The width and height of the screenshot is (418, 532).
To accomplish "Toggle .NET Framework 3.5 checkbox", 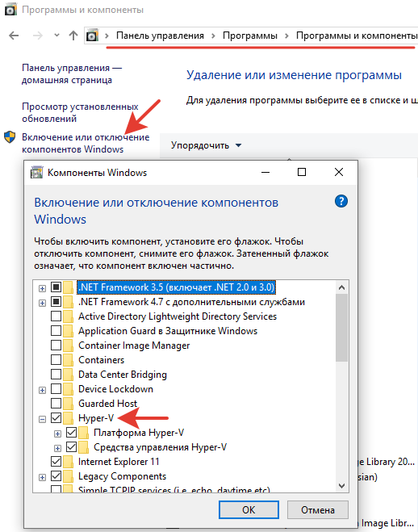I will [x=56, y=287].
